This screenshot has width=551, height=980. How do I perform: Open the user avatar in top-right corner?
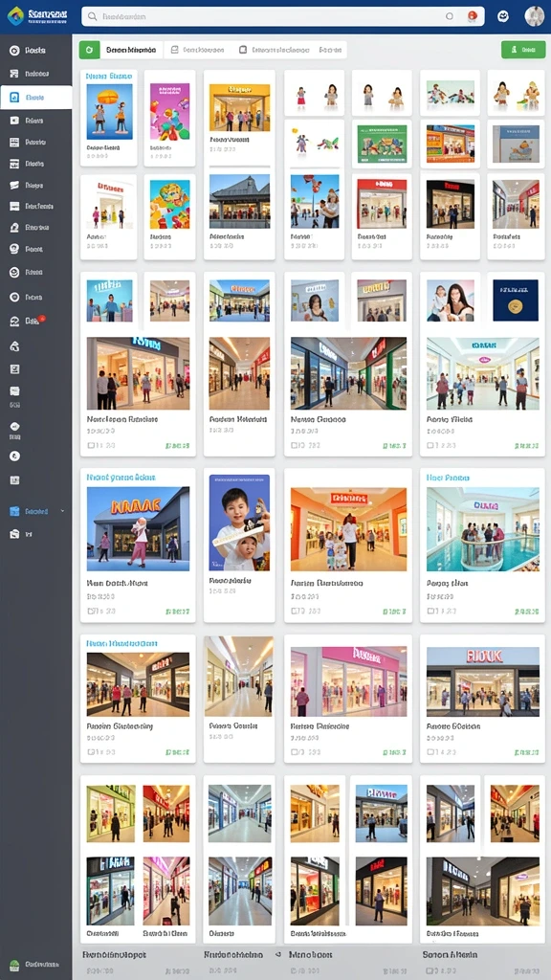tap(534, 16)
